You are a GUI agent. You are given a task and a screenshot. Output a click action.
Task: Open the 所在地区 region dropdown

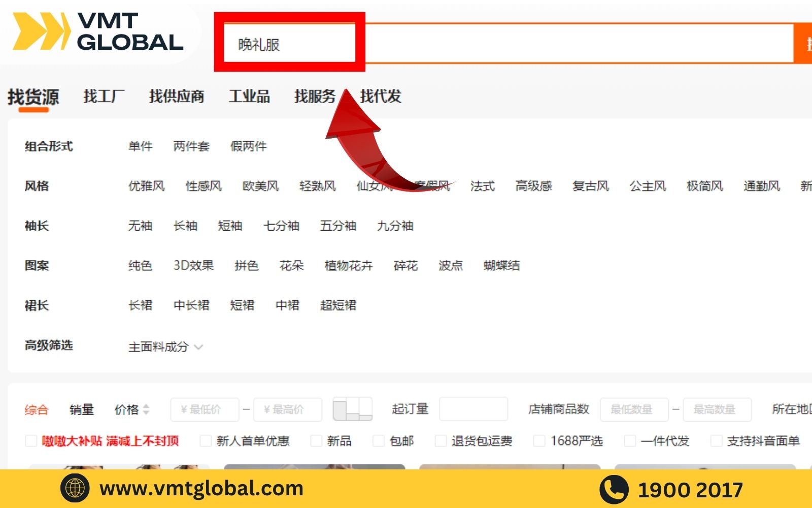click(x=791, y=409)
